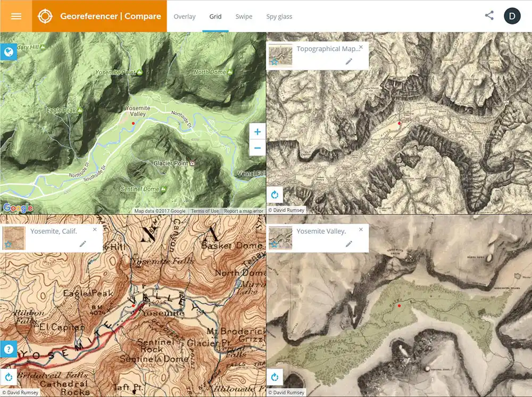Open the Yosemite Valley. title

[321, 231]
